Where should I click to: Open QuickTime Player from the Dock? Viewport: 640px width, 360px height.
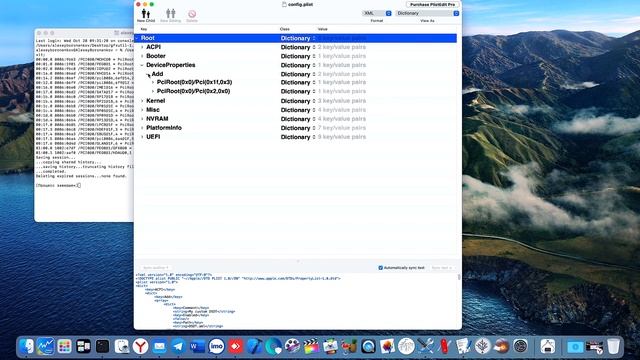pos(368,347)
